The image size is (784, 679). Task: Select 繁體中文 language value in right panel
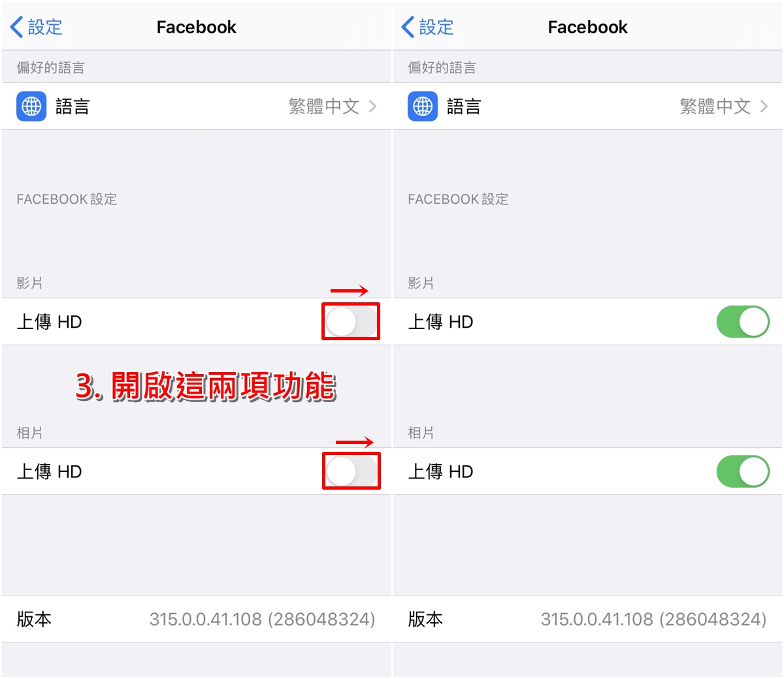coord(715,106)
